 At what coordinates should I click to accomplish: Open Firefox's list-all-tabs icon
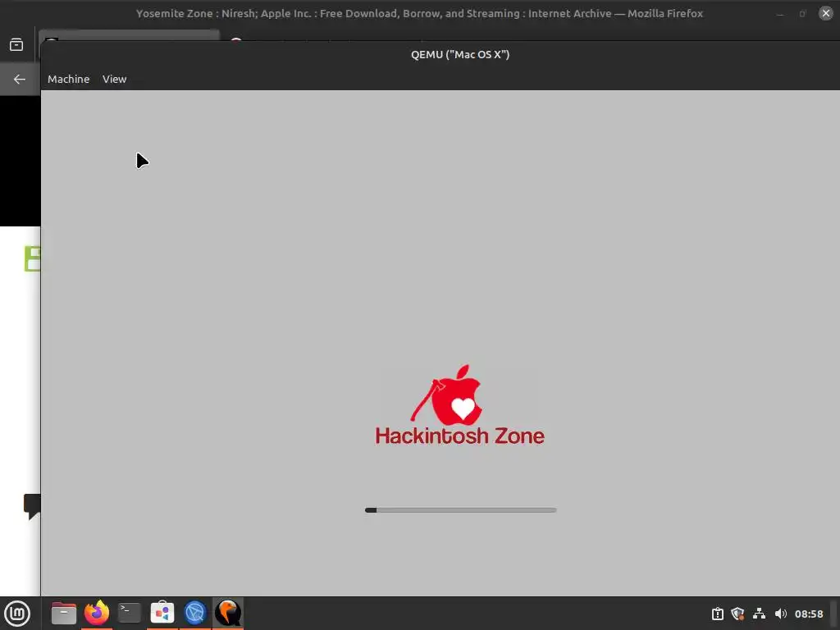pyautogui.click(x=16, y=44)
